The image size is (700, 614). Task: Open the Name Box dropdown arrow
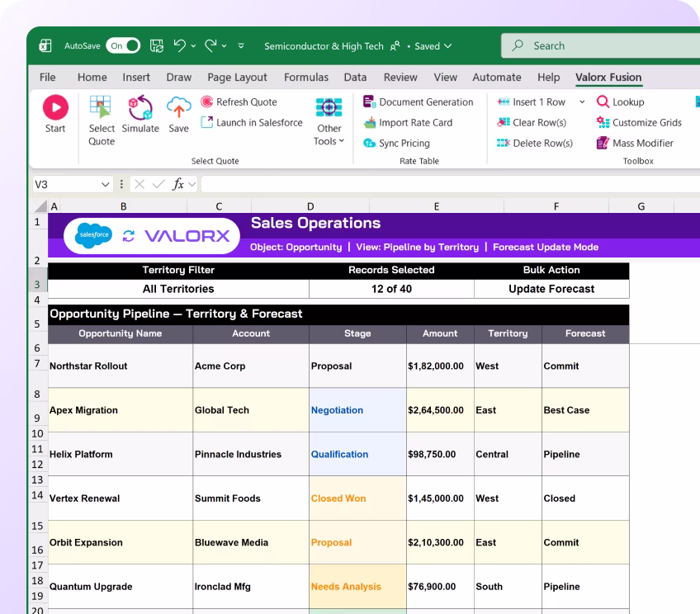pos(106,184)
